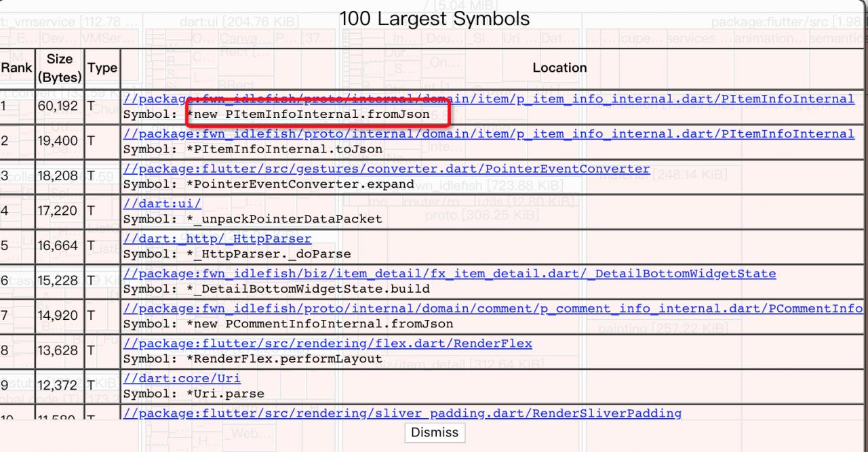Open the _DetailBottomWidgetState fx_item_detail.dart link
The width and height of the screenshot is (868, 452).
tap(449, 274)
